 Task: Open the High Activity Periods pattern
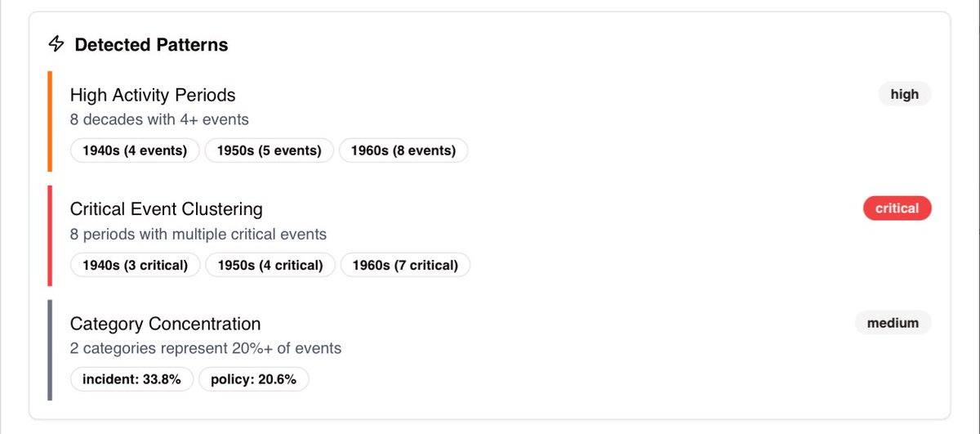click(x=153, y=95)
